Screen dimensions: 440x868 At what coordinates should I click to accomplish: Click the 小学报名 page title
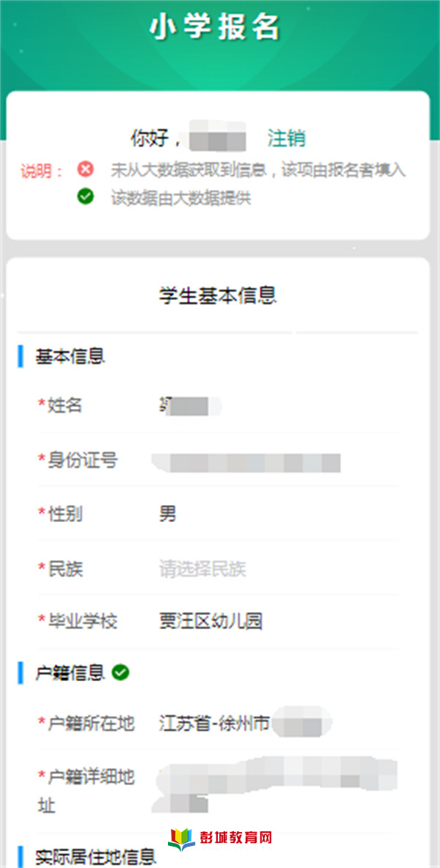pyautogui.click(x=215, y=28)
